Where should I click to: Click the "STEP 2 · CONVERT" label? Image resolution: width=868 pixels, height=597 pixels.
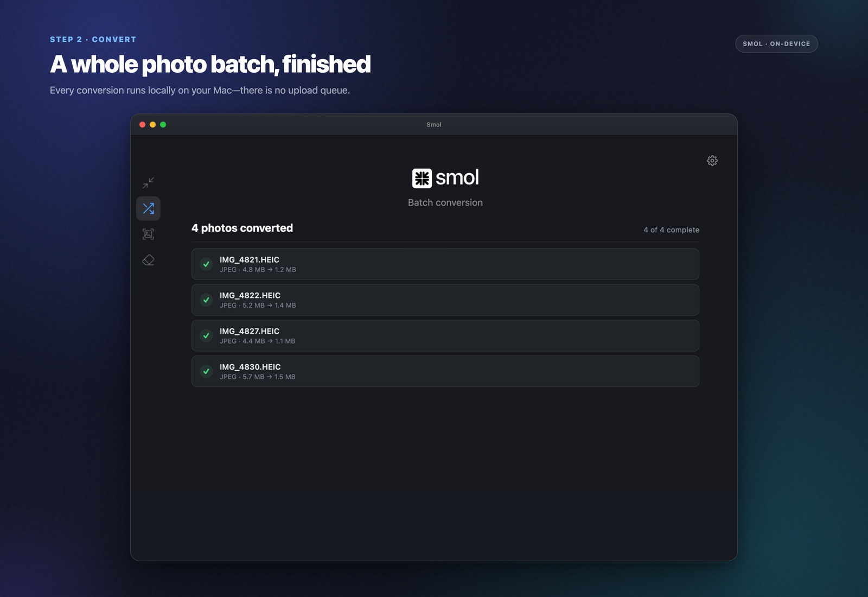(93, 40)
